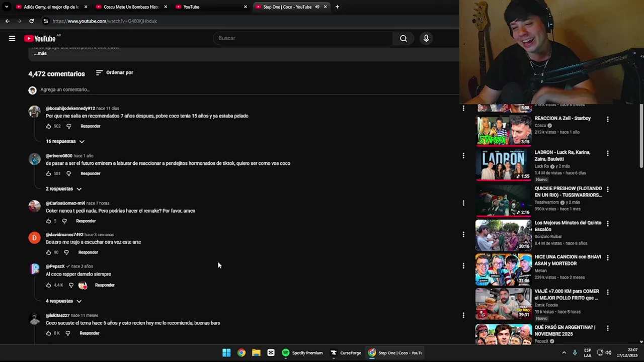
Task: Mute the Step One tab audio icon
Action: (x=317, y=7)
